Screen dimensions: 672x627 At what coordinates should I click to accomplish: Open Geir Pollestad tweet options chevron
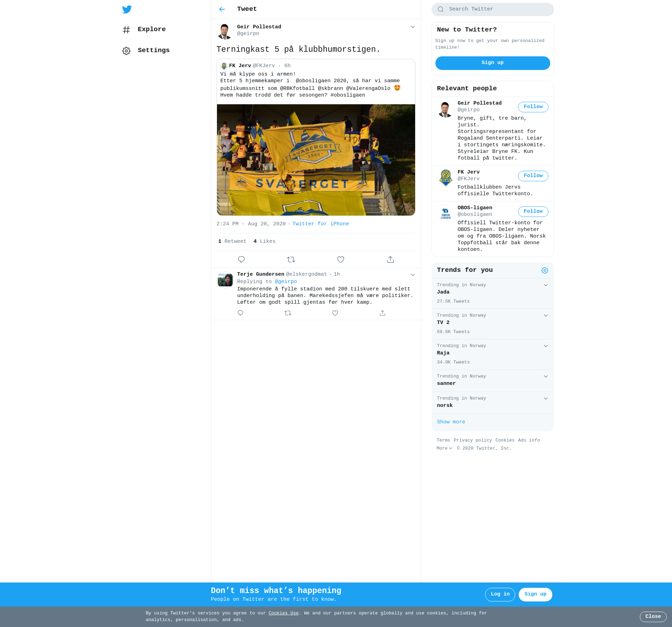413,27
